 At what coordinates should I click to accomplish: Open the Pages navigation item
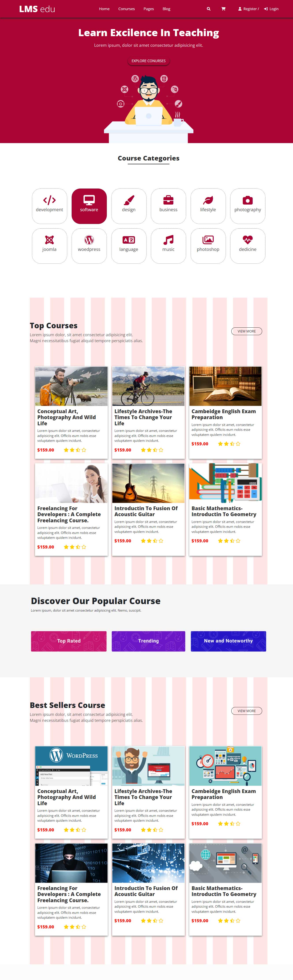(x=148, y=9)
